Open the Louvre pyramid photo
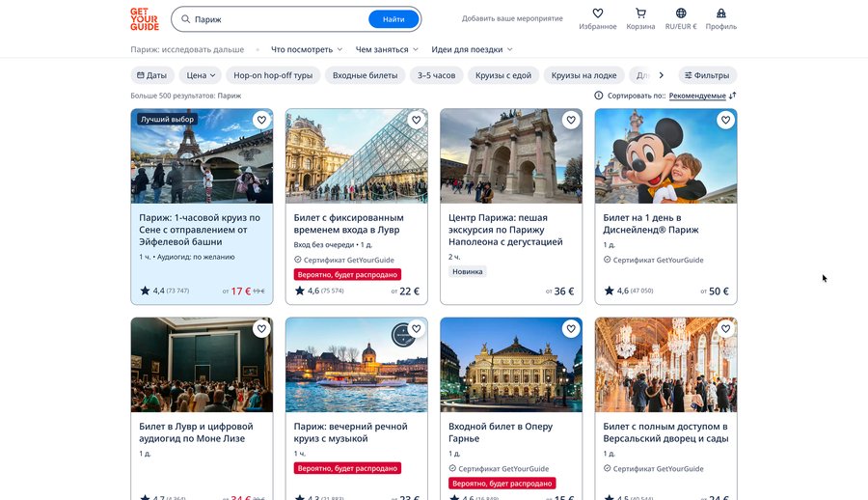This screenshot has width=868, height=500. pyautogui.click(x=357, y=155)
